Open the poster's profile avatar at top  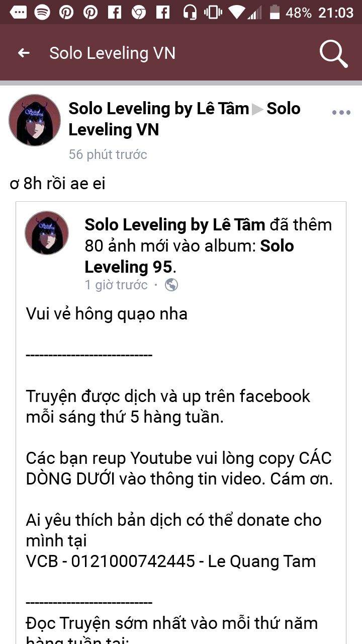tap(35, 120)
